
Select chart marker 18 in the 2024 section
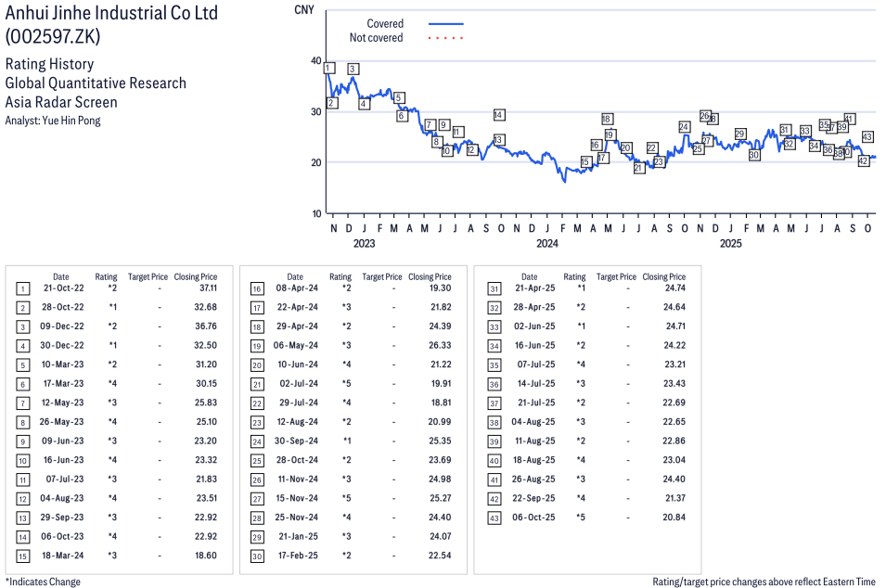pos(607,119)
